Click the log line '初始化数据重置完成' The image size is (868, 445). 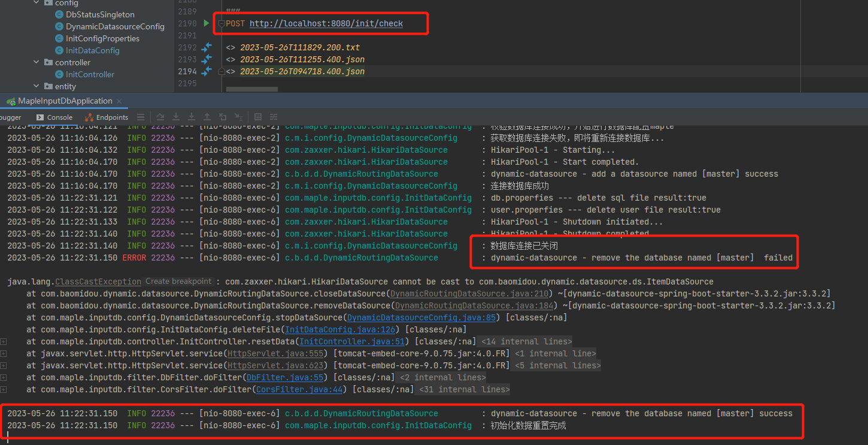[x=528, y=425]
